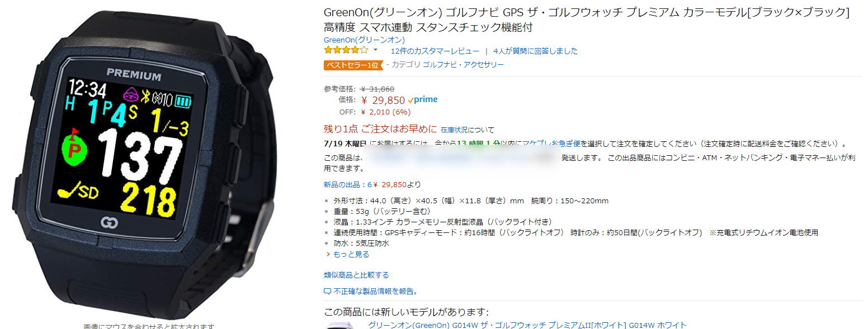Screen dimensions: 868x329
Task: Open the newer G014W ホワイト model link
Action: [x=527, y=325]
